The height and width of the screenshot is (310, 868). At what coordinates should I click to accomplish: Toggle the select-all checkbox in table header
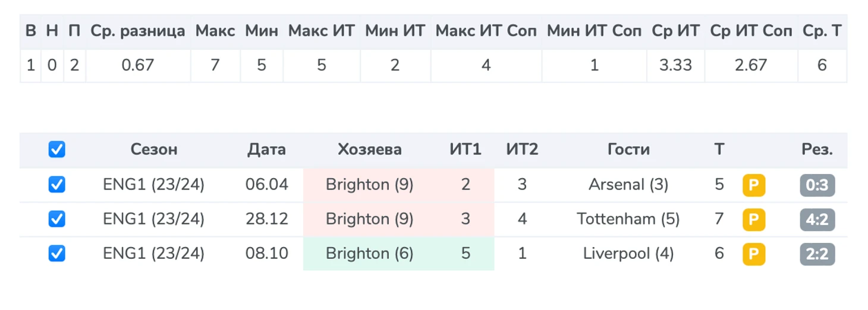tap(56, 150)
